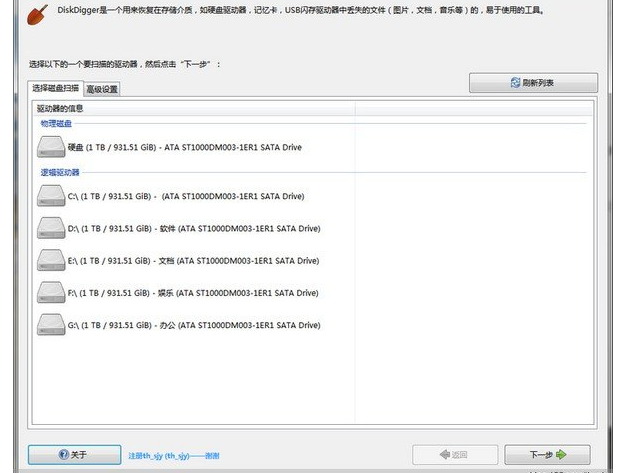Click the D:\ 软件 drive icon
Viewport: 625px width, 473px height.
pos(51,228)
